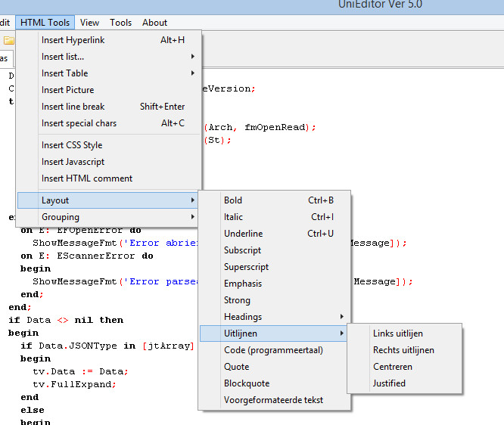Expand the Grouping submenu
504x425 pixels.
tap(61, 217)
